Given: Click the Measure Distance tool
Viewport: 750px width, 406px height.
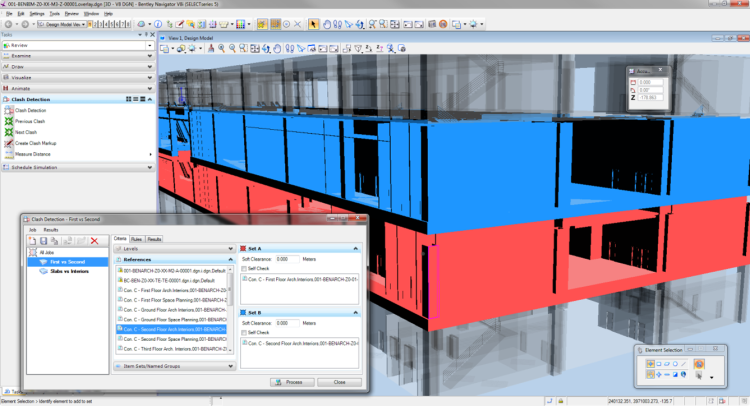Looking at the screenshot, I should click(x=9, y=154).
